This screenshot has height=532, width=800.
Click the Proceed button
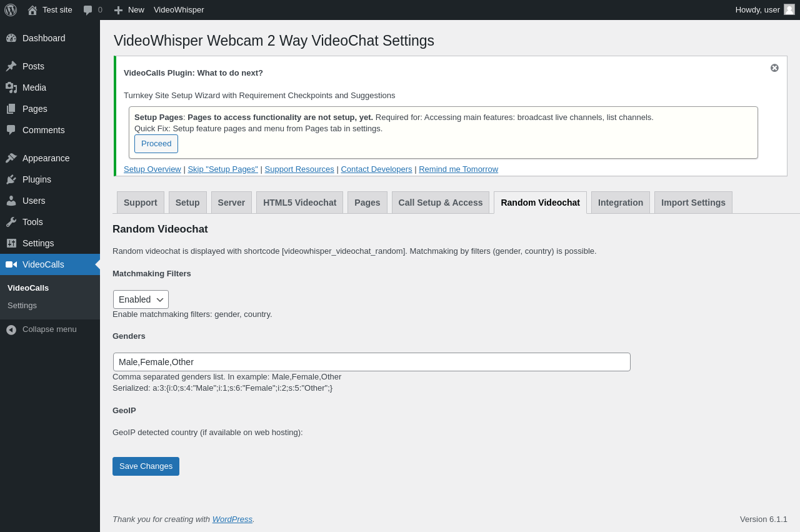coord(156,144)
